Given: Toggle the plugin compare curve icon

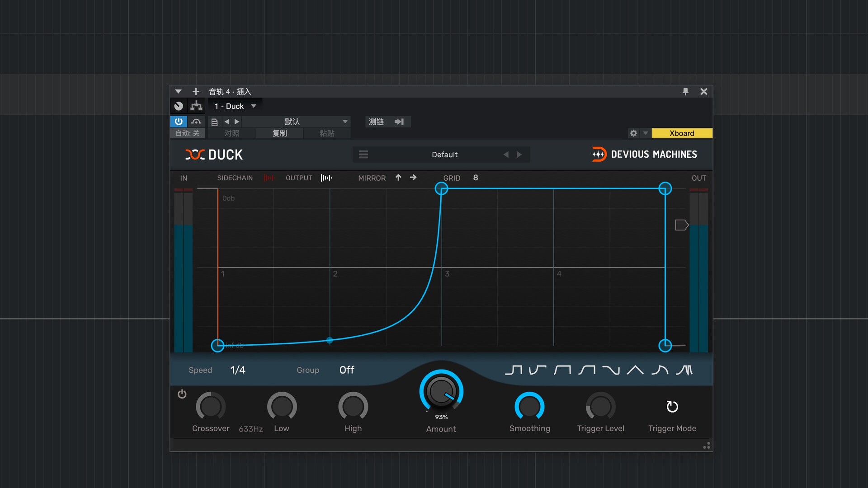Looking at the screenshot, I should [x=196, y=122].
